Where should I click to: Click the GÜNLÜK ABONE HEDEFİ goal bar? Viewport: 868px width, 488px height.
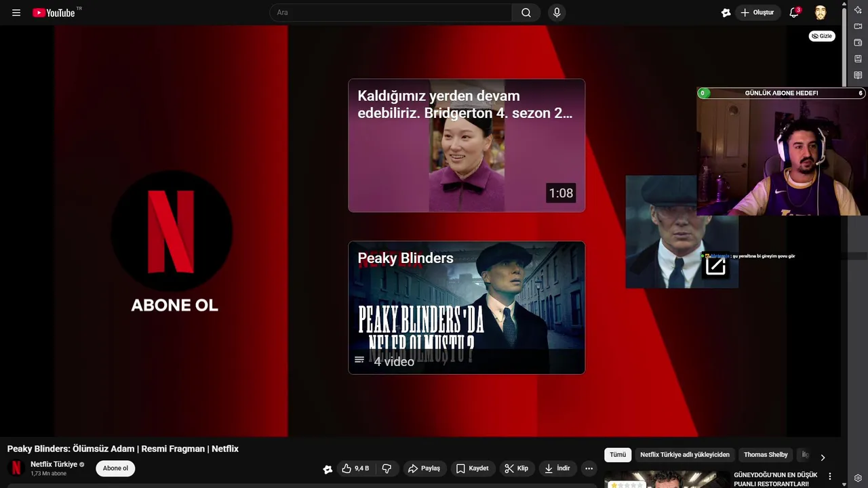pyautogui.click(x=781, y=93)
